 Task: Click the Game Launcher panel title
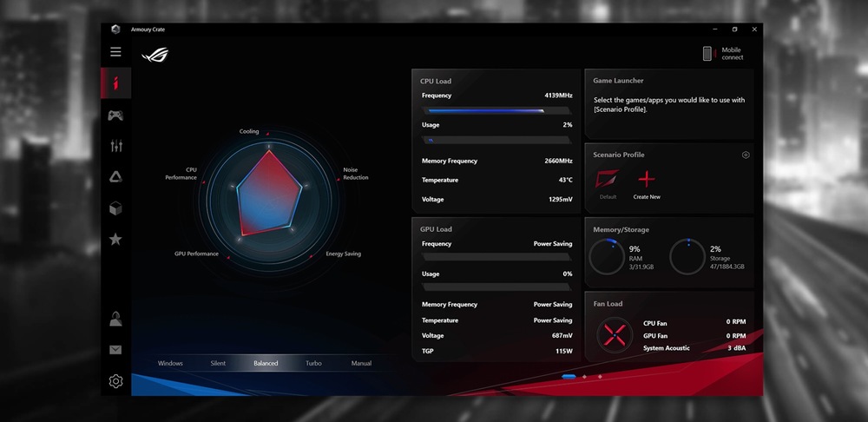618,81
